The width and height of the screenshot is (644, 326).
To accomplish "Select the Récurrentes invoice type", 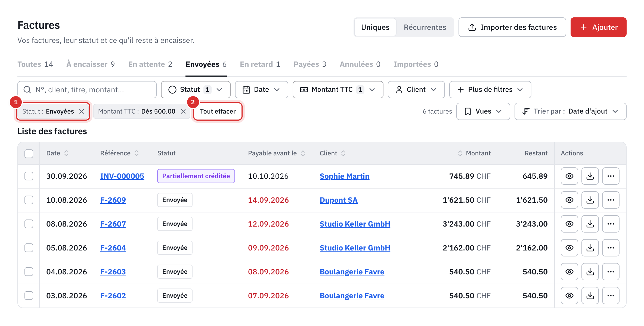I will (x=425, y=27).
